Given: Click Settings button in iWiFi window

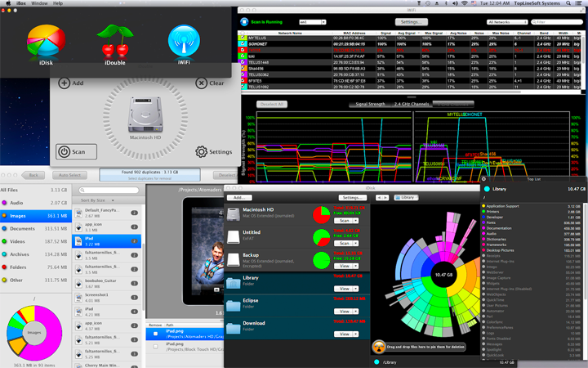Looking at the screenshot, I should 412,22.
